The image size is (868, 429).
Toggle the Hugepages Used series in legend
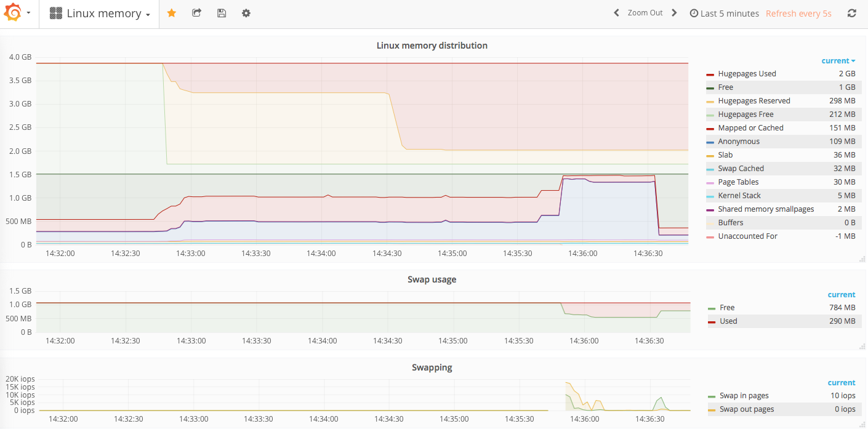click(747, 74)
